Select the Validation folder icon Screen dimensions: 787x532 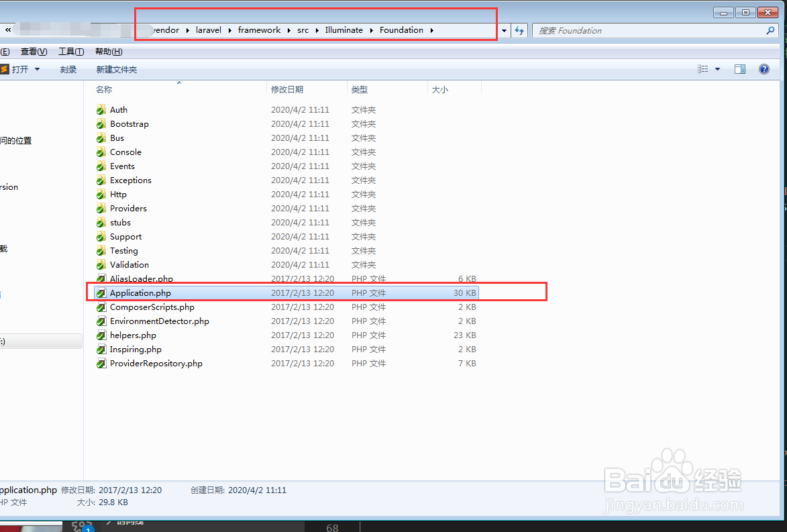pyautogui.click(x=101, y=264)
